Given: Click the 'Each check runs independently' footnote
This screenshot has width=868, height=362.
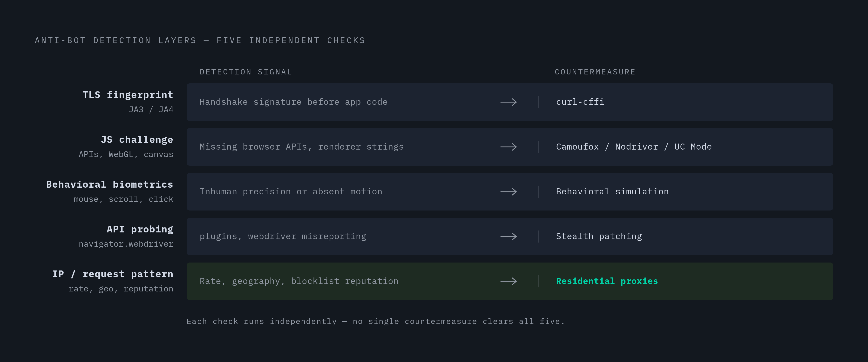Looking at the screenshot, I should [x=376, y=321].
